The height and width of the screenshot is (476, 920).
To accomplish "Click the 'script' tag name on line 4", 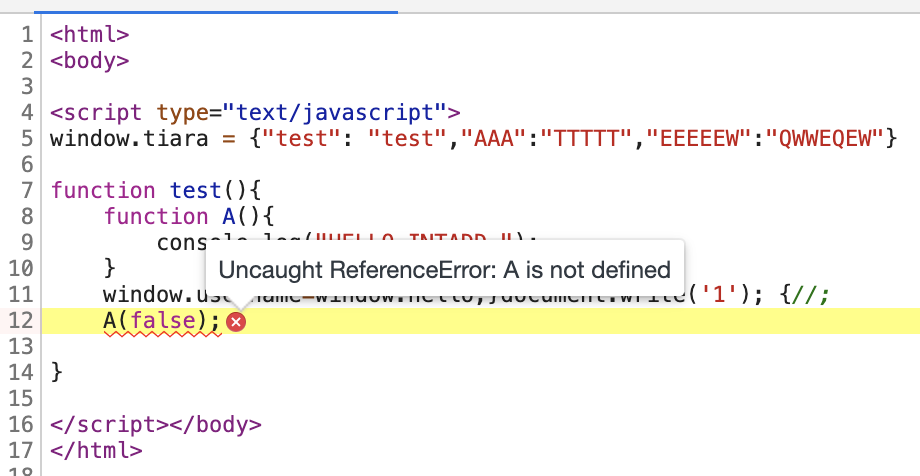I will click(103, 113).
